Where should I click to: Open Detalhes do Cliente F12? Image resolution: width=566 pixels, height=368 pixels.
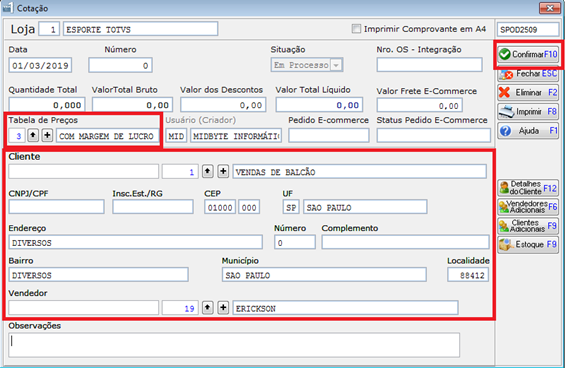coord(528,188)
